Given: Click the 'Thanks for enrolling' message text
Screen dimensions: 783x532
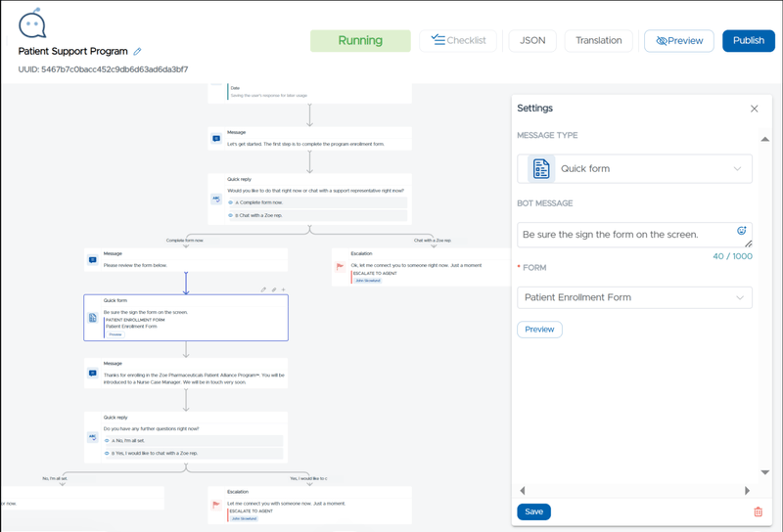Looking at the screenshot, I should 194,378.
